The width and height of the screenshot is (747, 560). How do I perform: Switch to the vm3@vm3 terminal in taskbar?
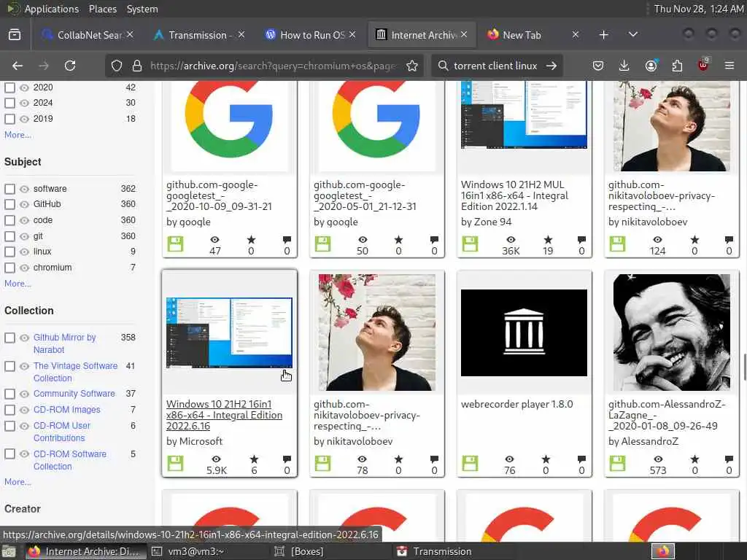[x=196, y=551]
